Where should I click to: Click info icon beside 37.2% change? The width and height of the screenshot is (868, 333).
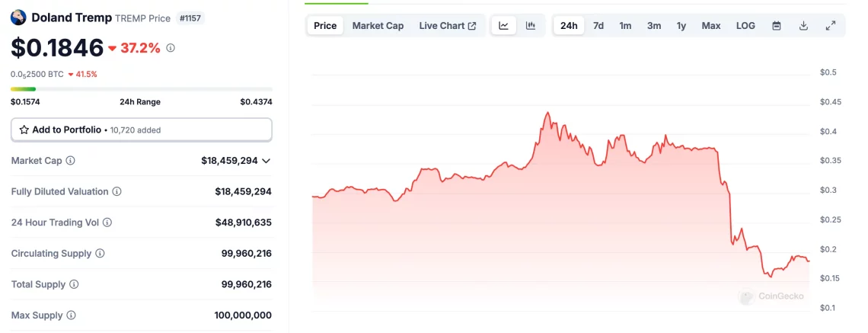click(171, 48)
